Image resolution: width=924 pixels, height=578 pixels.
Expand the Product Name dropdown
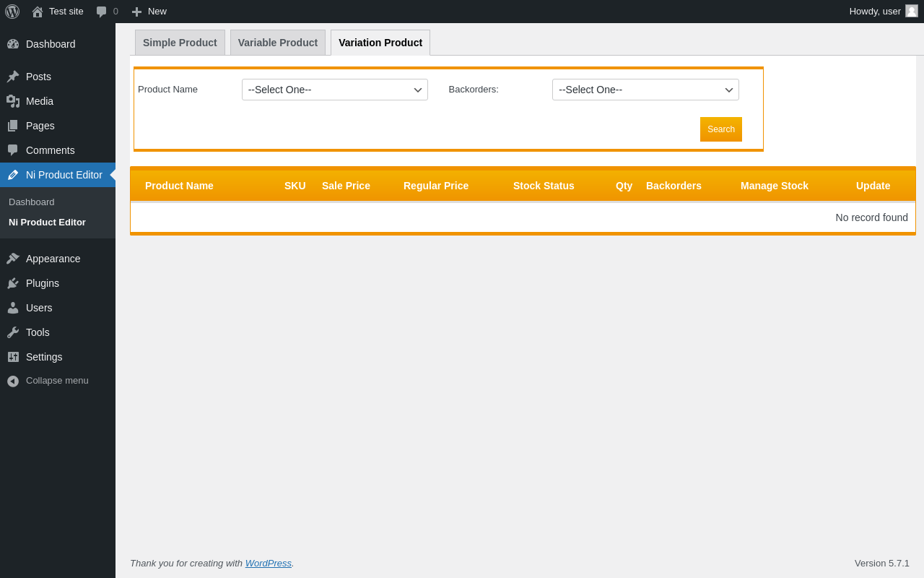335,90
